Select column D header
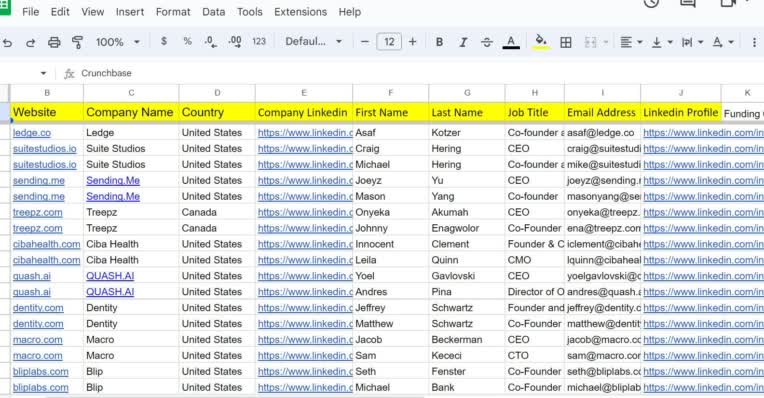This screenshot has width=764, height=398. [x=217, y=93]
